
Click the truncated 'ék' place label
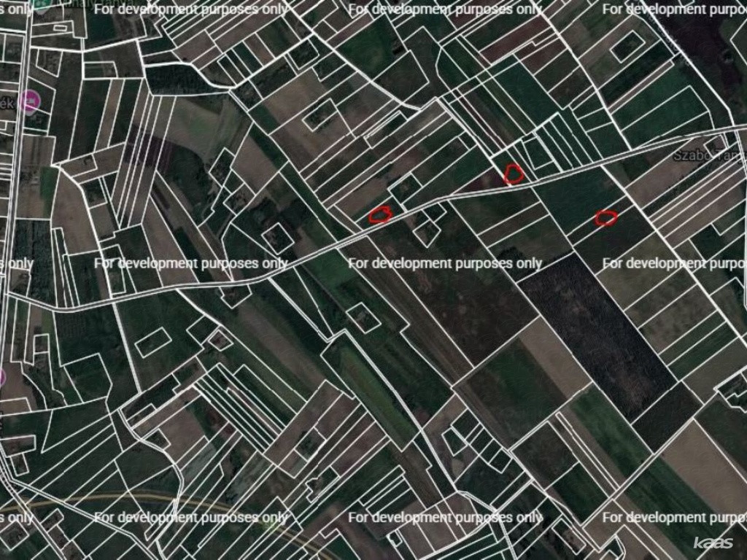coord(7,104)
